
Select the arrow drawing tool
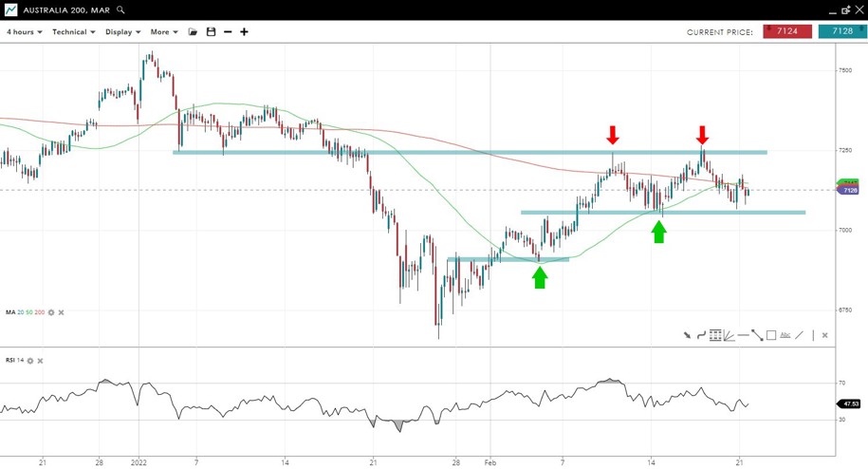687,335
